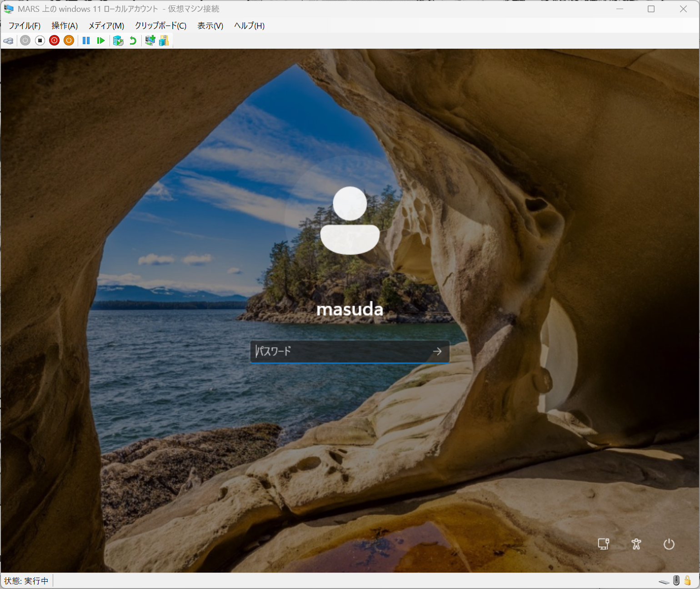Screen dimensions: 700x589
Task: Open the クリップボード(C) menu
Action: [160, 26]
